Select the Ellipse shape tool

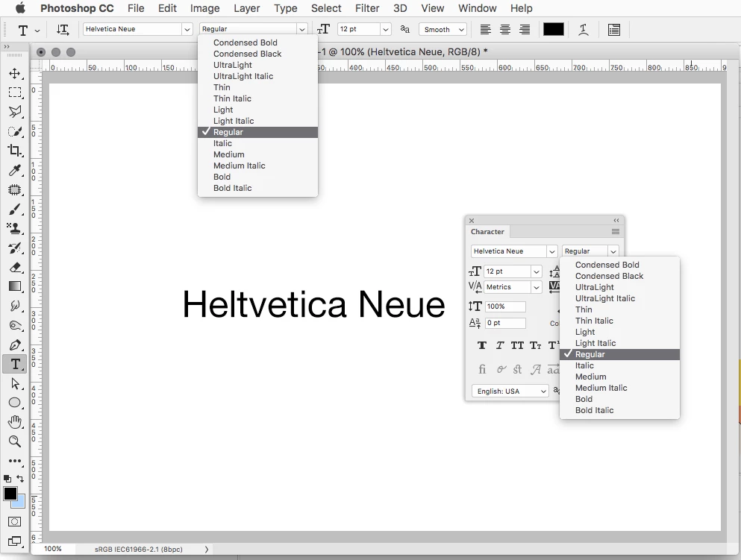click(15, 403)
